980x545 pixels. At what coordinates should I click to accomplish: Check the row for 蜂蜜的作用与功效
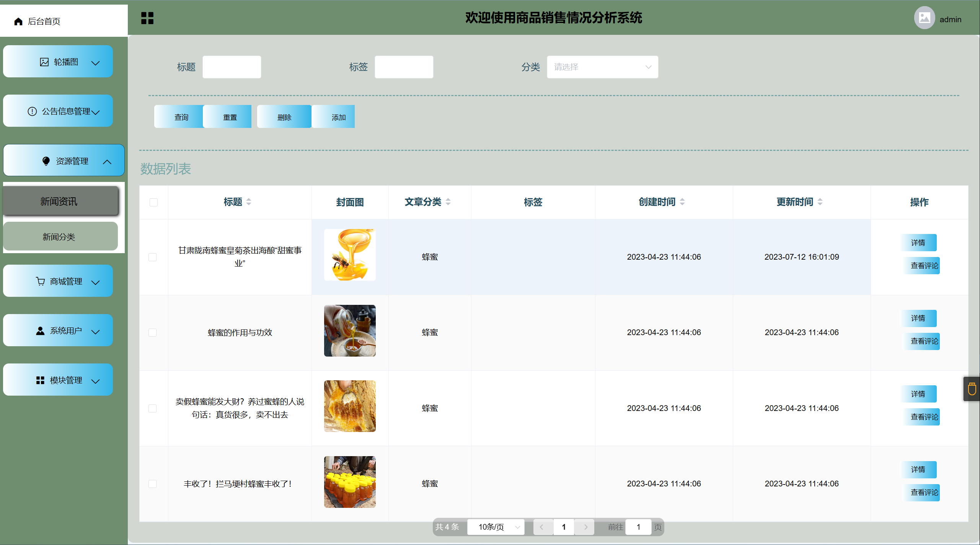tap(152, 332)
